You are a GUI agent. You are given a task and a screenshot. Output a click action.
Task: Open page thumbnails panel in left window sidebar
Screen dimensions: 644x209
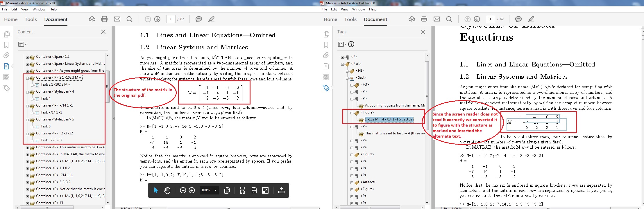[x=6, y=34]
